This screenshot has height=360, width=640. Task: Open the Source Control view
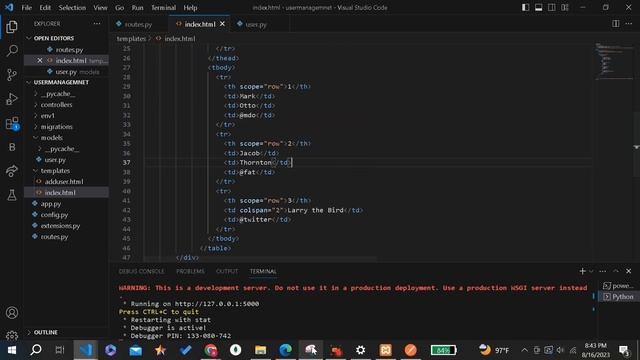tap(12, 75)
